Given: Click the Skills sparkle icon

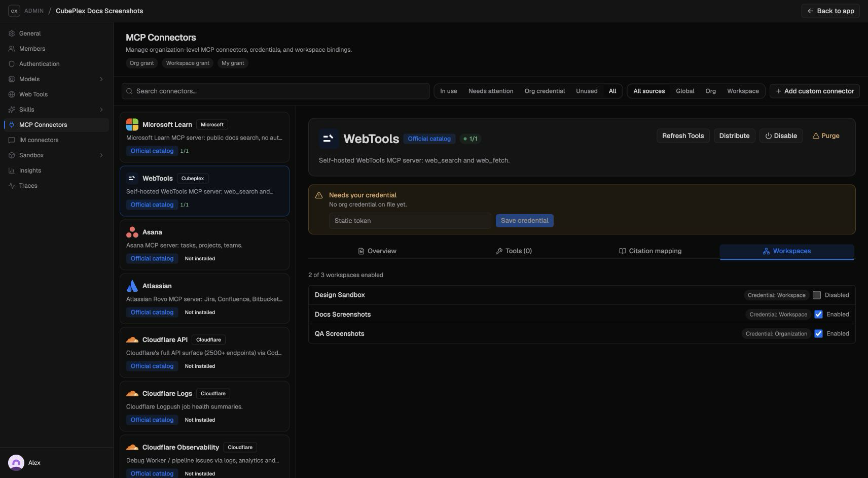Looking at the screenshot, I should click(x=12, y=110).
